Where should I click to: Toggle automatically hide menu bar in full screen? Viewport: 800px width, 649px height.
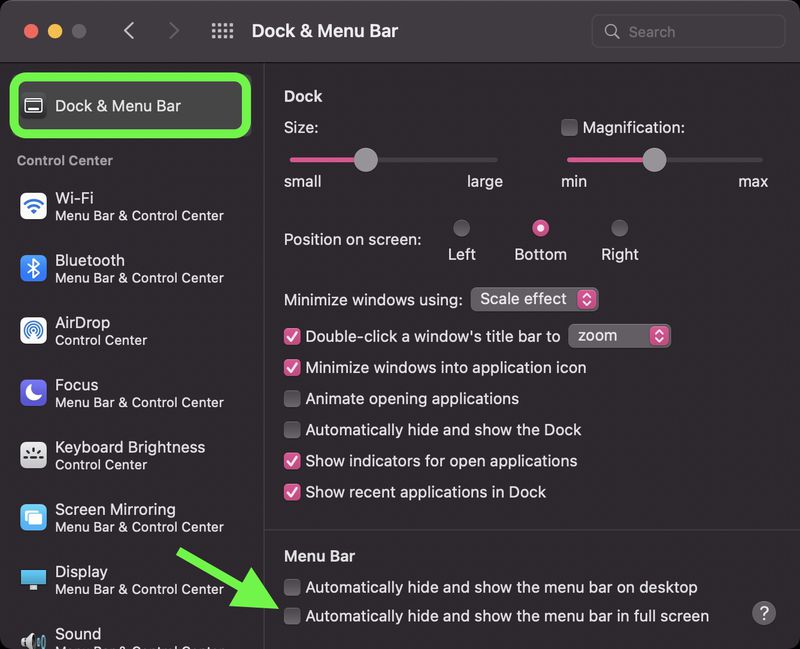pyautogui.click(x=293, y=616)
